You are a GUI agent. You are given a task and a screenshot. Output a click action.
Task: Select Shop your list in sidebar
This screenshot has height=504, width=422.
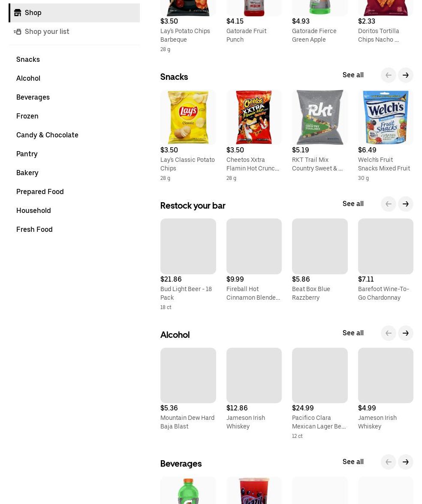pos(74,31)
